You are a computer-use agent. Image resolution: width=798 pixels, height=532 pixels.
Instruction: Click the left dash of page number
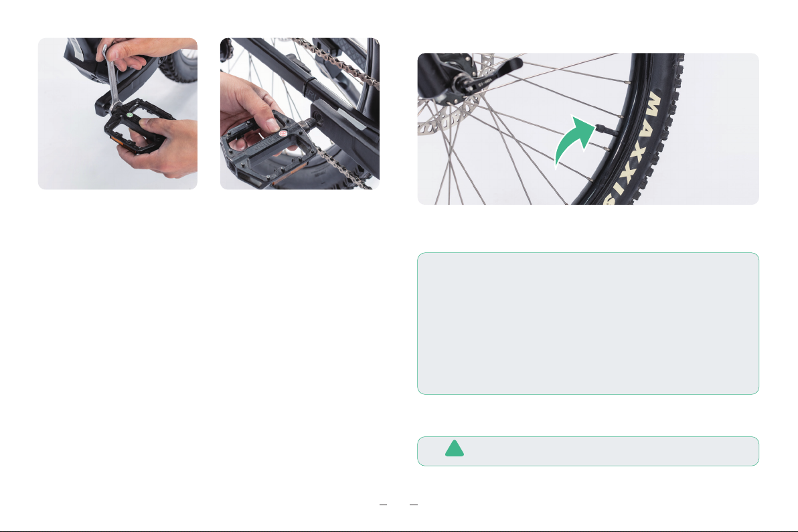tap(383, 505)
